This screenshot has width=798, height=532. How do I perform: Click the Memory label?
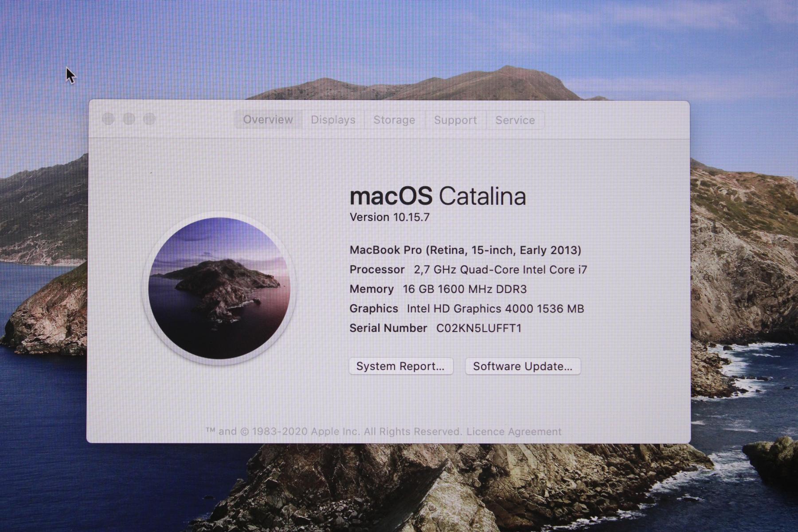coord(372,289)
